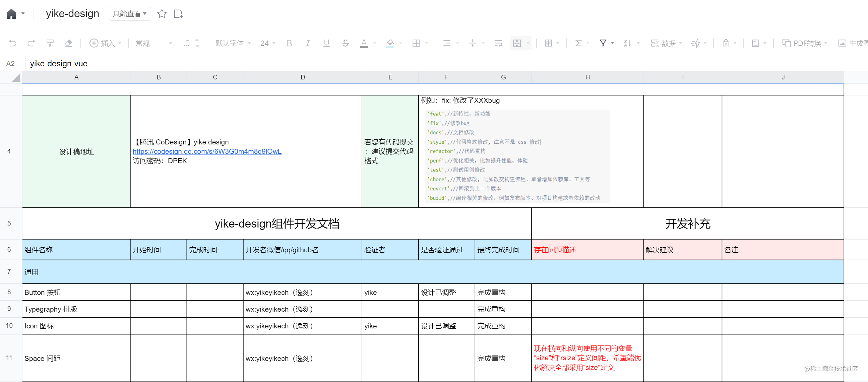The height and width of the screenshot is (382, 868).
Task: Star the yike-design document
Action: coord(162,14)
